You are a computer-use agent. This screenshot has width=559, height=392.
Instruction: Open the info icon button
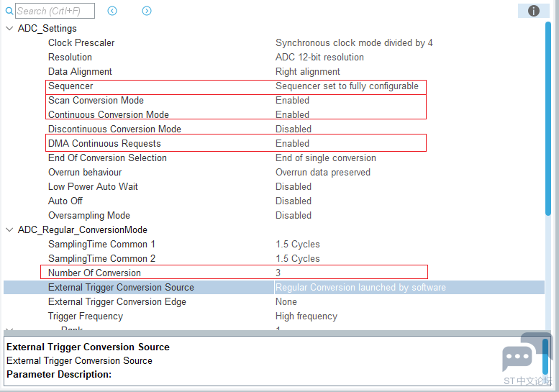coord(533,11)
